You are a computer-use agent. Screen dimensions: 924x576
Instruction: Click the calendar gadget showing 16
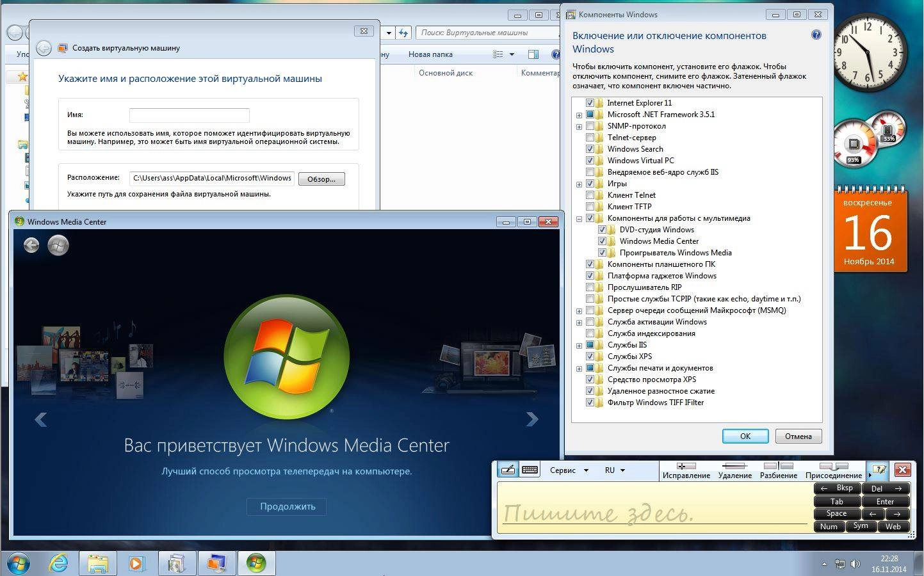870,229
